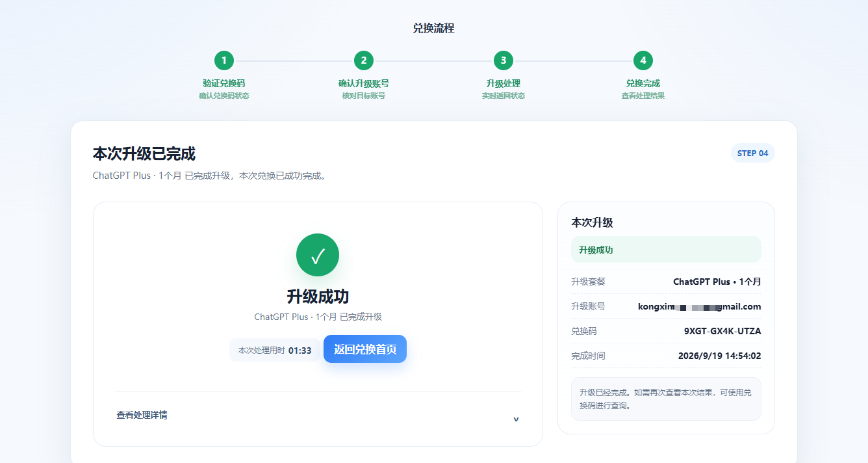Click the 完成时间 label

(588, 356)
